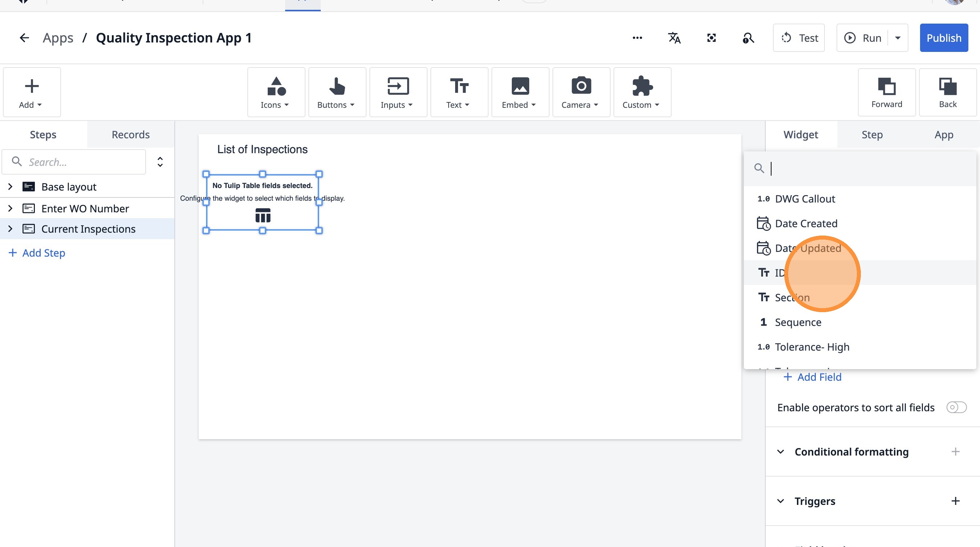The height and width of the screenshot is (547, 980).
Task: Select Sequence field from dropdown list
Action: (x=798, y=322)
